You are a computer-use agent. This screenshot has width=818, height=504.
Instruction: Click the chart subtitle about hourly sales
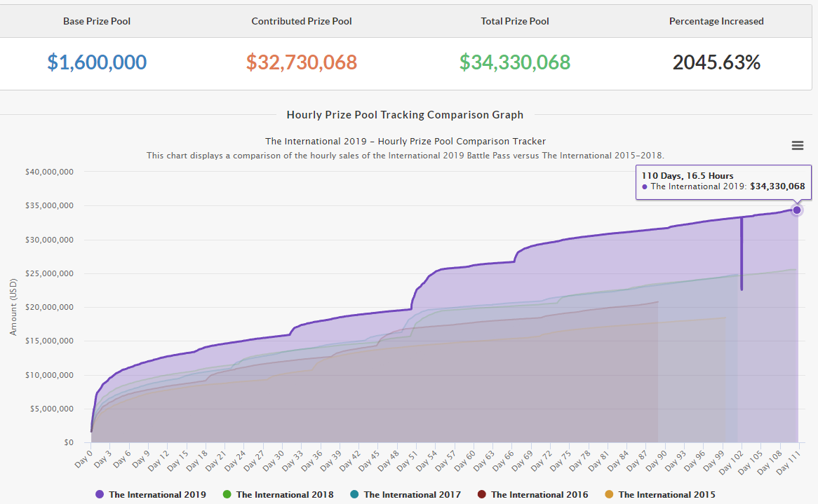[405, 156]
